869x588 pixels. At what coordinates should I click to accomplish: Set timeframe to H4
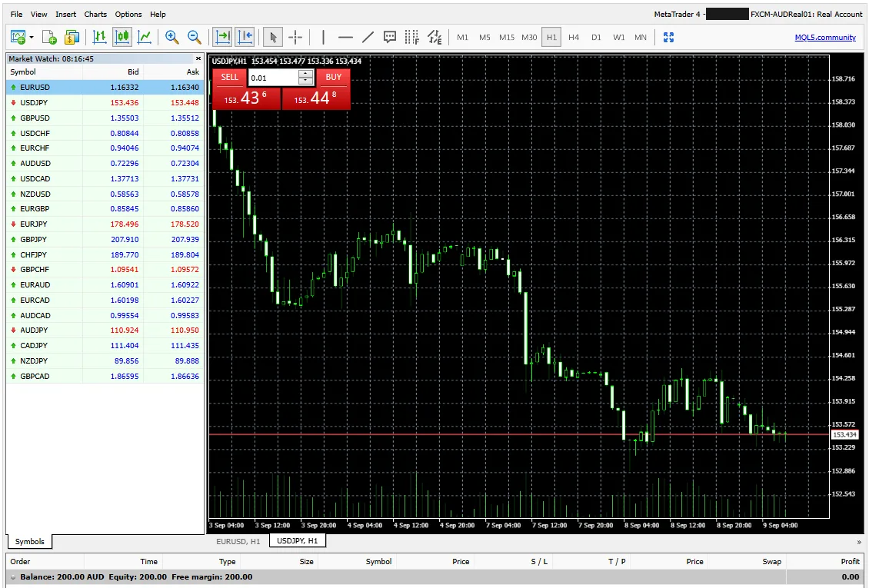pos(574,37)
